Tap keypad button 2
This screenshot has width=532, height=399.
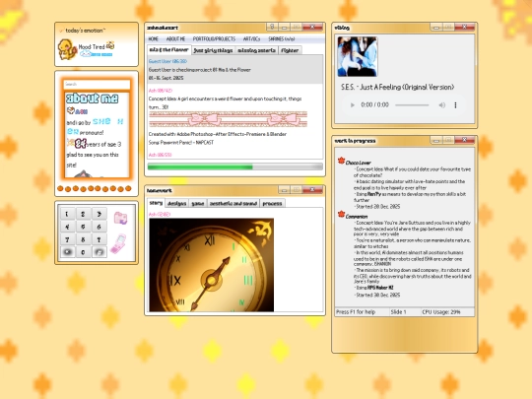83,214
